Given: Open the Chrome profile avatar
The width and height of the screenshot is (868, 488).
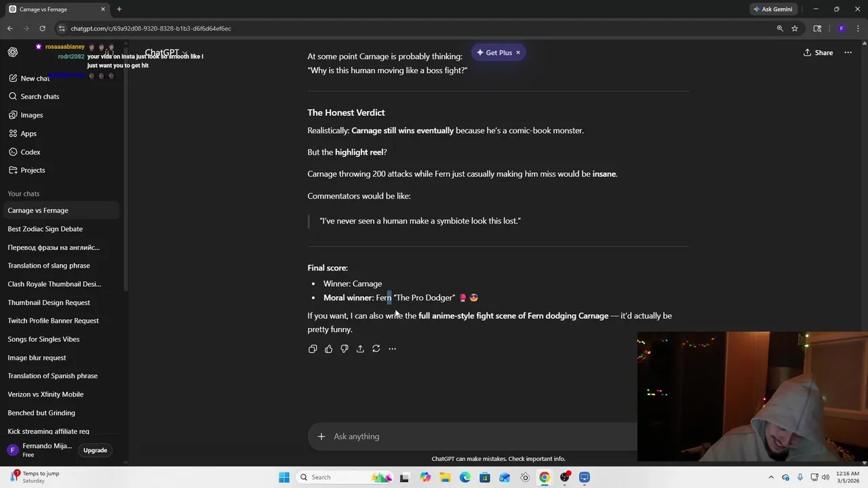Looking at the screenshot, I should click(x=842, y=28).
